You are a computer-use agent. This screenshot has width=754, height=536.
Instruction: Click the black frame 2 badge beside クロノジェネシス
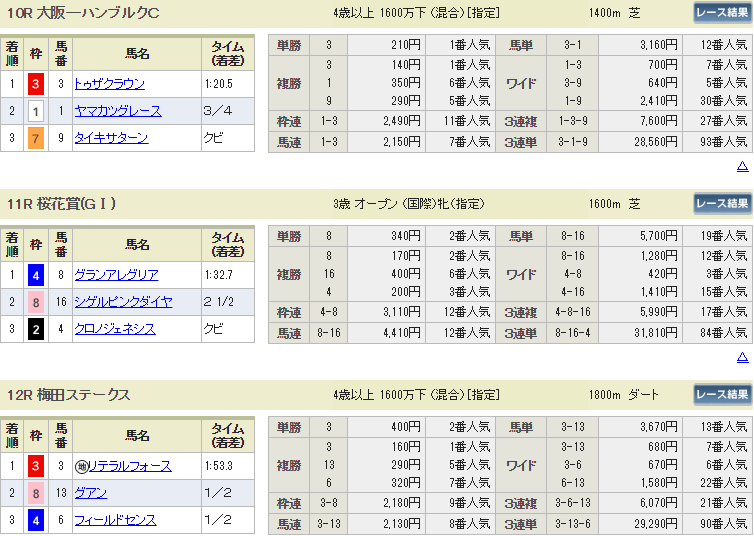tap(36, 329)
